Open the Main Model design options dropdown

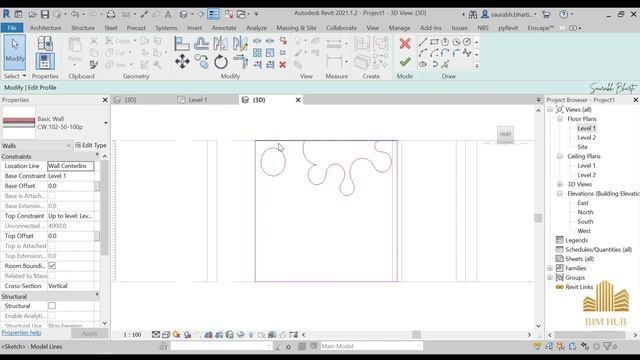click(x=371, y=346)
